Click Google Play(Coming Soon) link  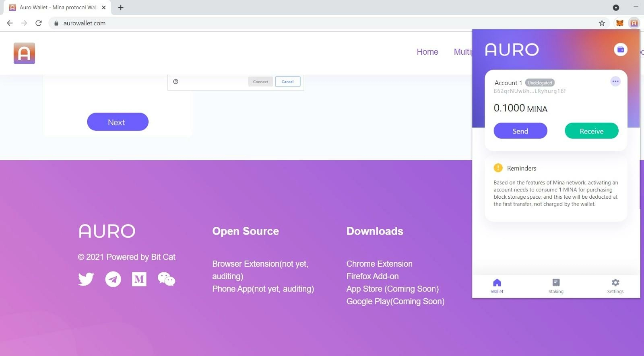pos(395,301)
